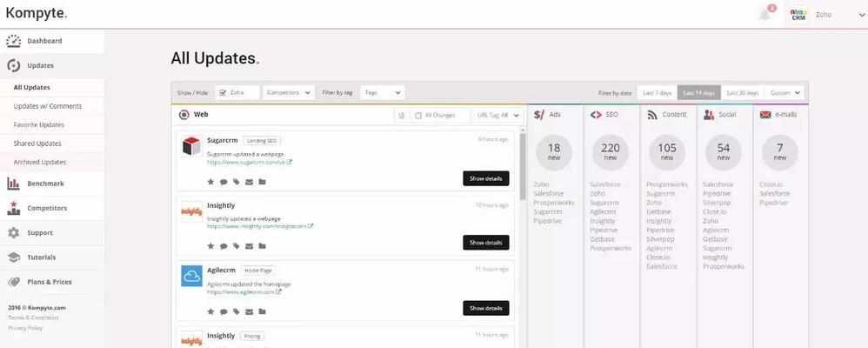Viewport: 868px width, 348px height.
Task: Open Archived Updates in sidebar
Action: (52, 163)
